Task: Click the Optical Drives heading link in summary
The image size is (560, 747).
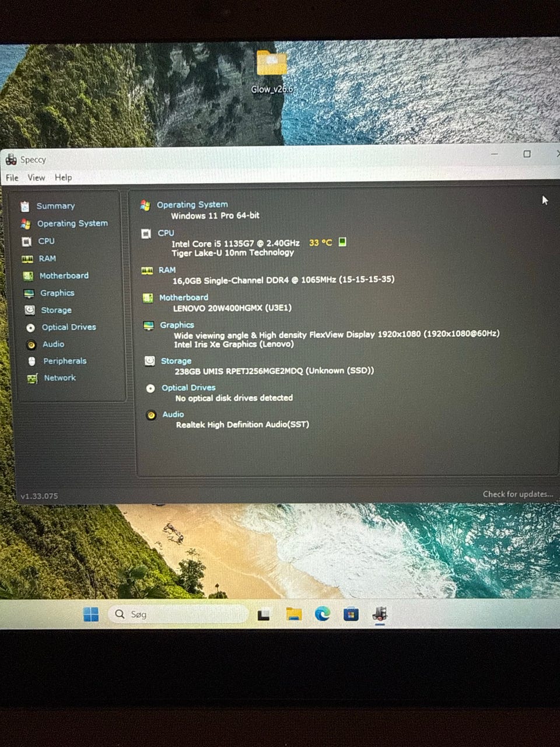Action: 188,388
